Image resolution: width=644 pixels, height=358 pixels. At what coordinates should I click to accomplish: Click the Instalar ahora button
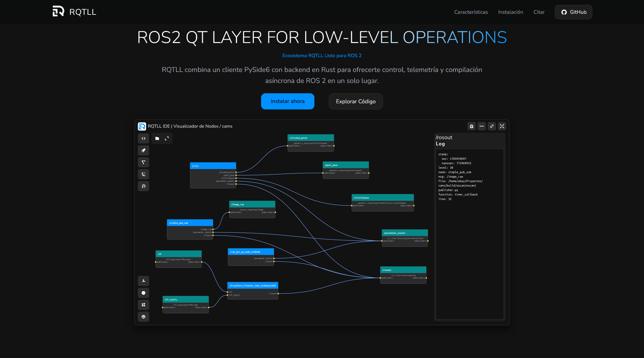point(288,101)
